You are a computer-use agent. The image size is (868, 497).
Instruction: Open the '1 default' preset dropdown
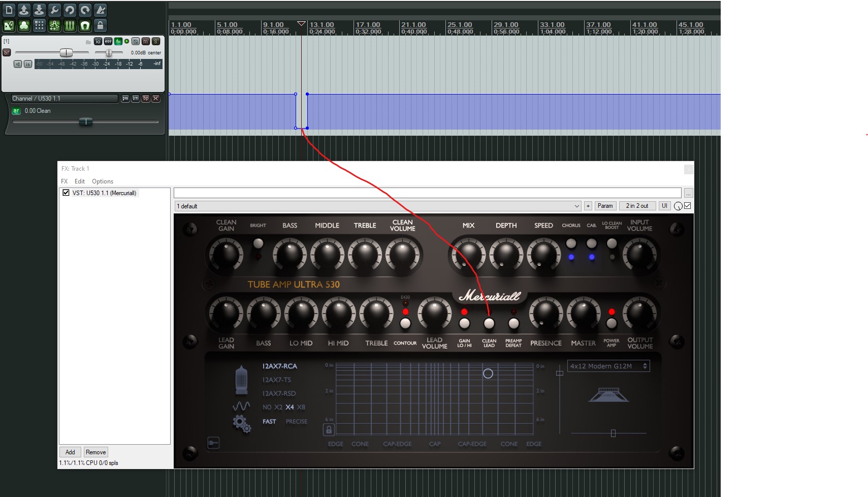pyautogui.click(x=377, y=206)
